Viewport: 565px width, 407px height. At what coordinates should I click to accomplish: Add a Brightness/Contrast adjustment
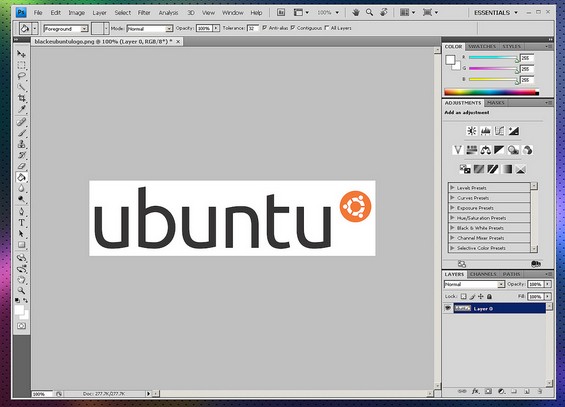471,131
